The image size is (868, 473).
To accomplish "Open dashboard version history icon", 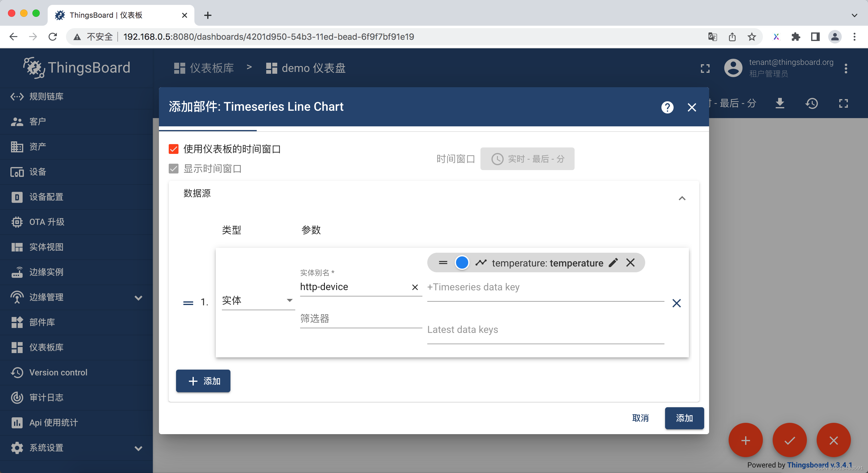I will coord(812,103).
